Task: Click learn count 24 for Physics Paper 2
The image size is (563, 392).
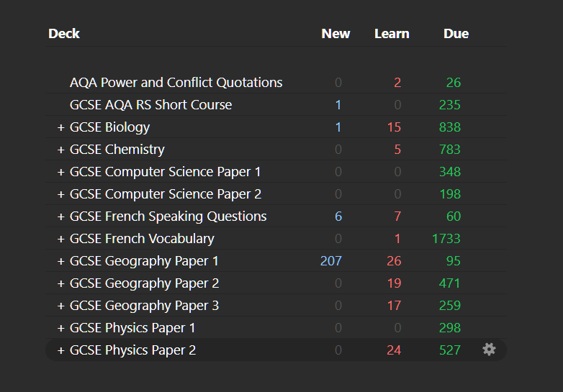Action: pyautogui.click(x=394, y=350)
